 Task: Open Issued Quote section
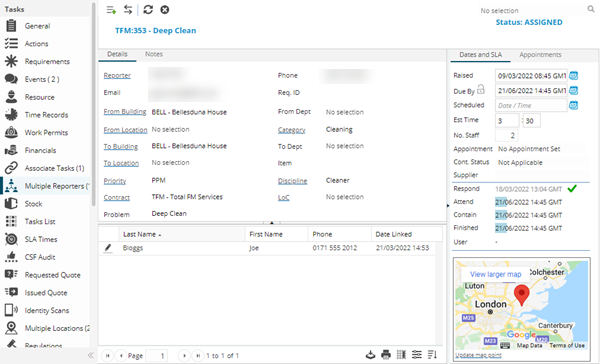coord(46,293)
